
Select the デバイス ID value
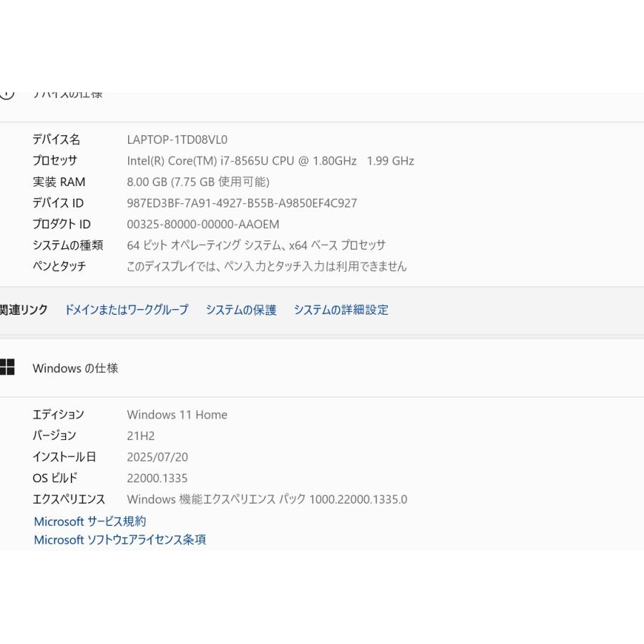[x=241, y=203]
